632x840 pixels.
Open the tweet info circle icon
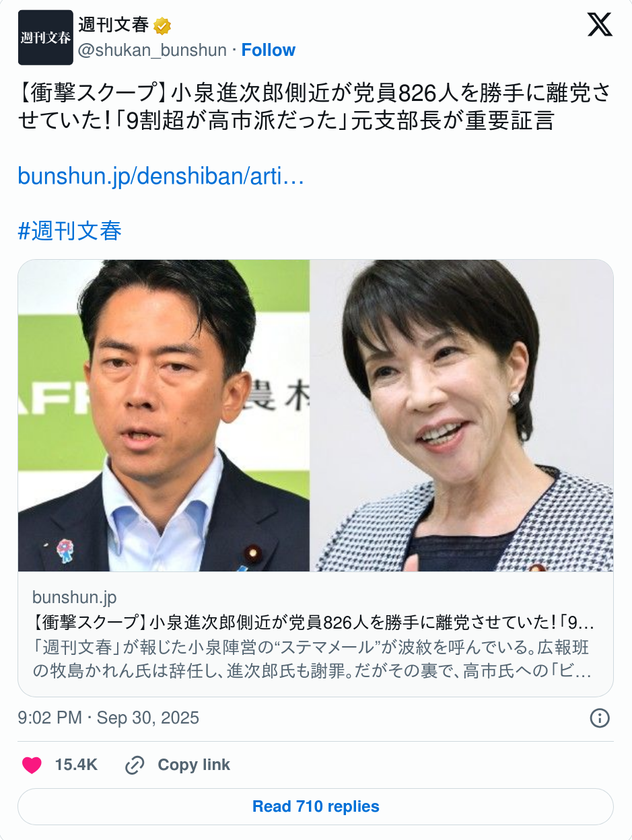(x=600, y=718)
